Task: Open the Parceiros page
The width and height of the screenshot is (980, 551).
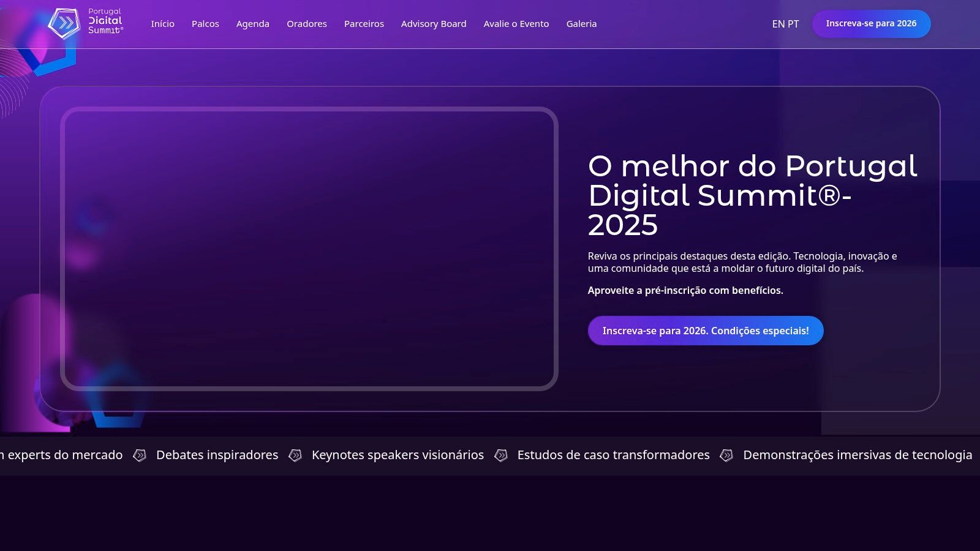Action: tap(364, 24)
